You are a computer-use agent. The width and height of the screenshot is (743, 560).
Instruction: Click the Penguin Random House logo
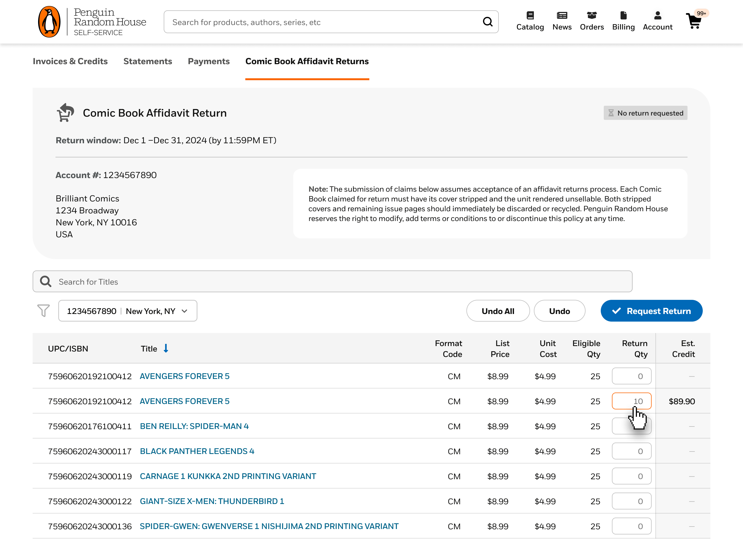(x=92, y=22)
